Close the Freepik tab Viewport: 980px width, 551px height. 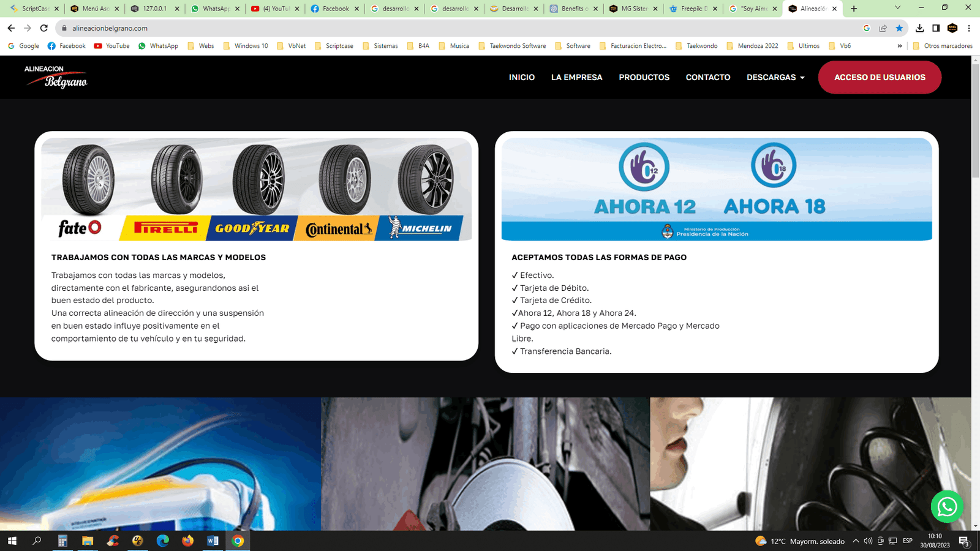click(715, 9)
